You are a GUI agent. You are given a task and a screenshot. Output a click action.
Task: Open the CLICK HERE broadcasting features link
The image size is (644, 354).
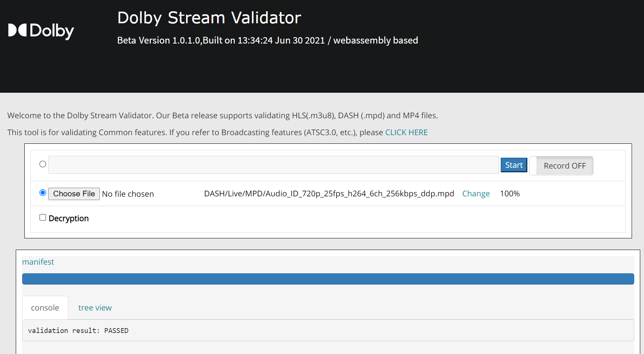click(x=406, y=132)
